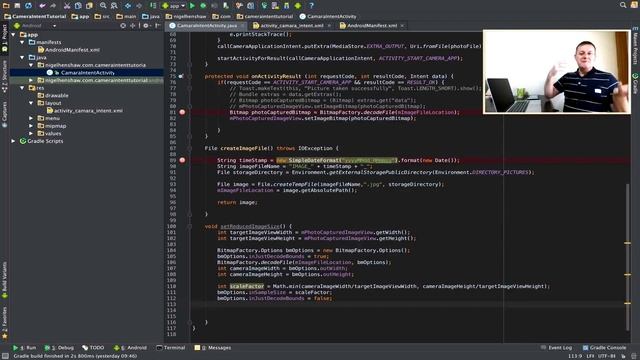Image resolution: width=640 pixels, height=360 pixels.
Task: Collapse the java folder
Action: point(22,58)
